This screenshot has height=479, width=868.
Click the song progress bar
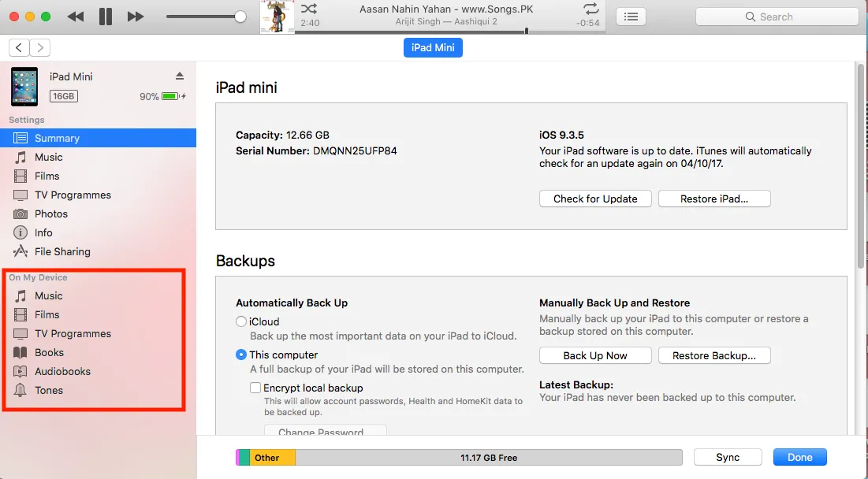[450, 32]
